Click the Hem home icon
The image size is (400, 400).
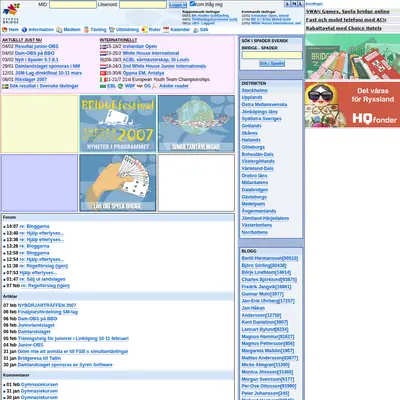(x=5, y=30)
